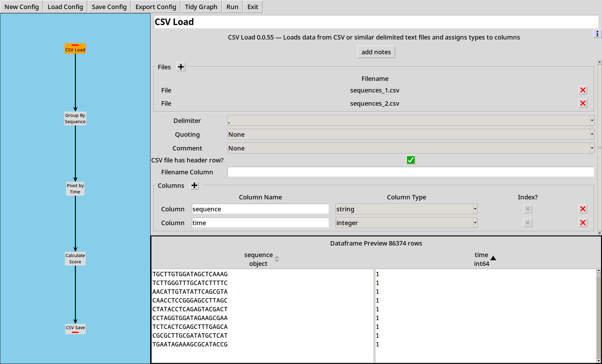
Task: Add a new file with Files plus icon
Action: (x=181, y=67)
